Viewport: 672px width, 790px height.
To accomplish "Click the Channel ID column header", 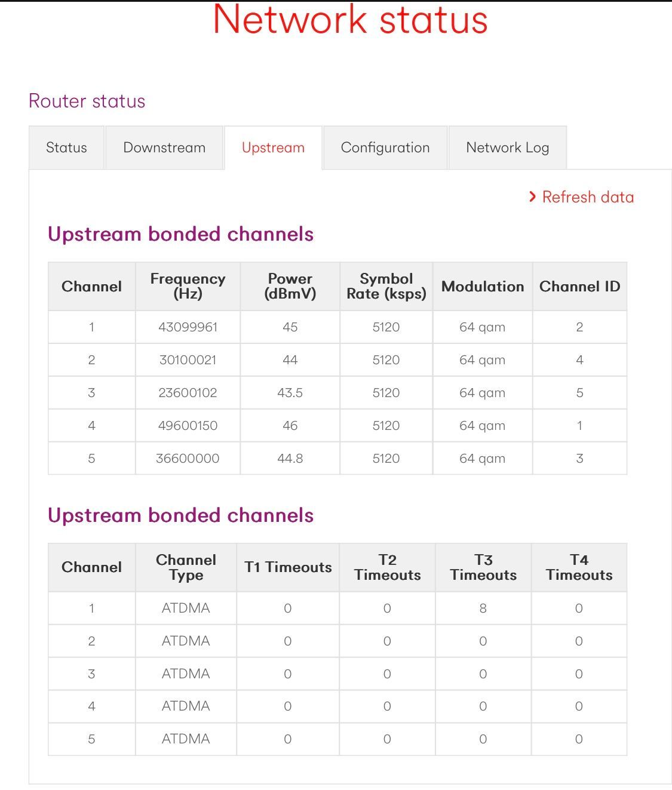I will point(579,286).
